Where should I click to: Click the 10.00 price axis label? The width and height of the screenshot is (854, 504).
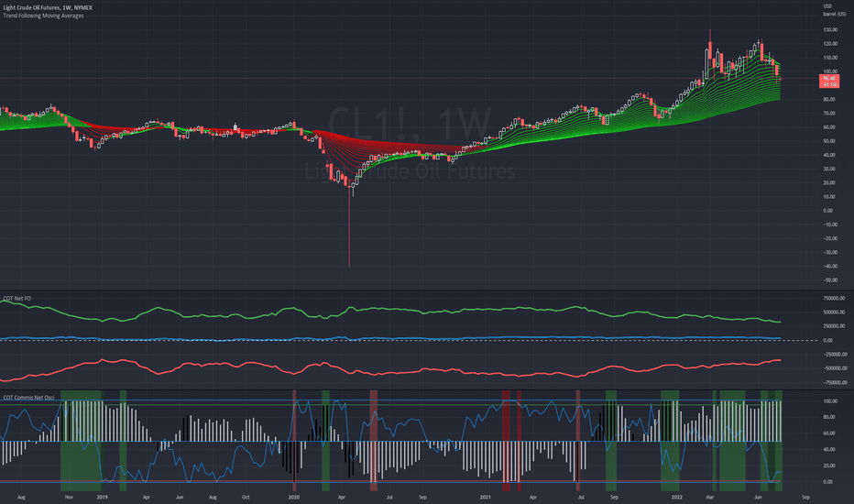828,197
